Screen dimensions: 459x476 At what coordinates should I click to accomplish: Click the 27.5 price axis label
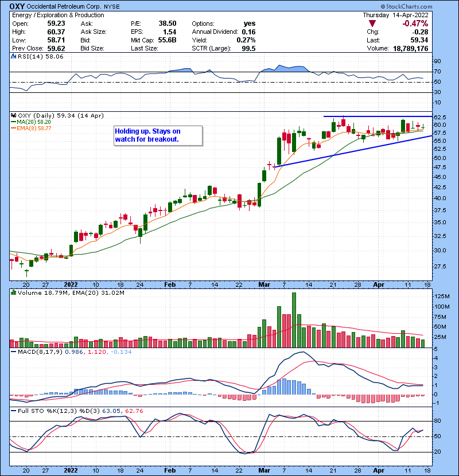point(440,267)
